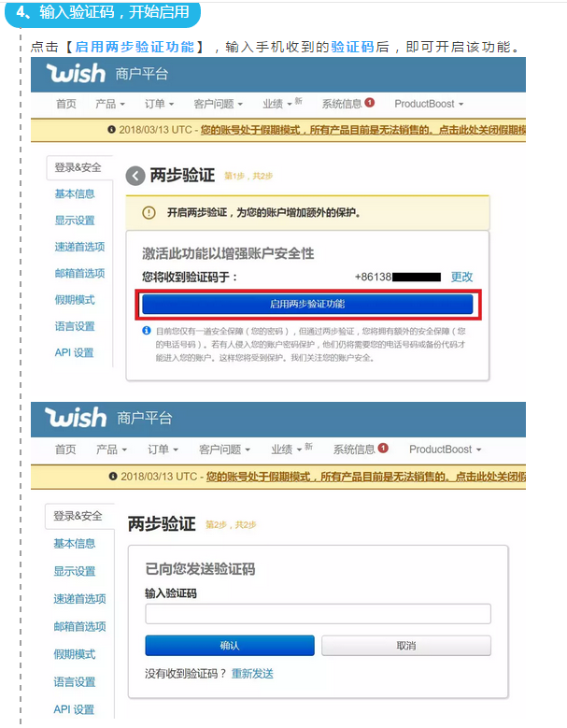Viewport: 567px width, 728px height.
Task: Expand the ProductBoost dropdown in upper navbar
Action: point(429,104)
